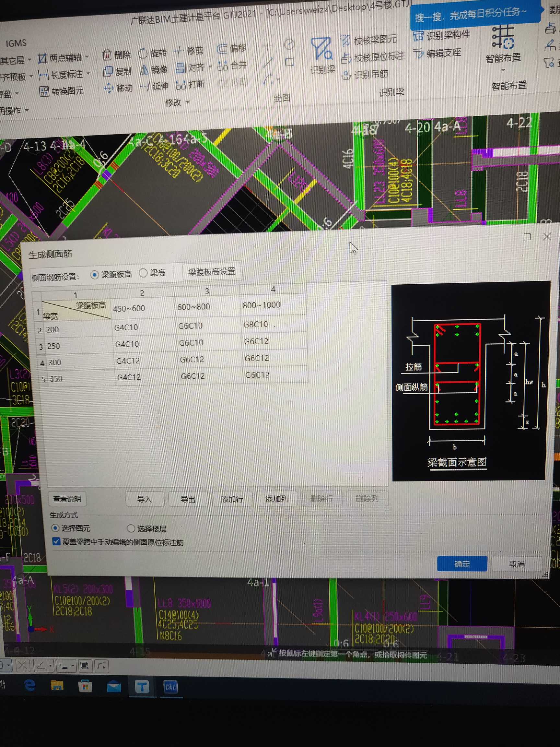Click the circle draw tool in 绘图 group

(289, 44)
